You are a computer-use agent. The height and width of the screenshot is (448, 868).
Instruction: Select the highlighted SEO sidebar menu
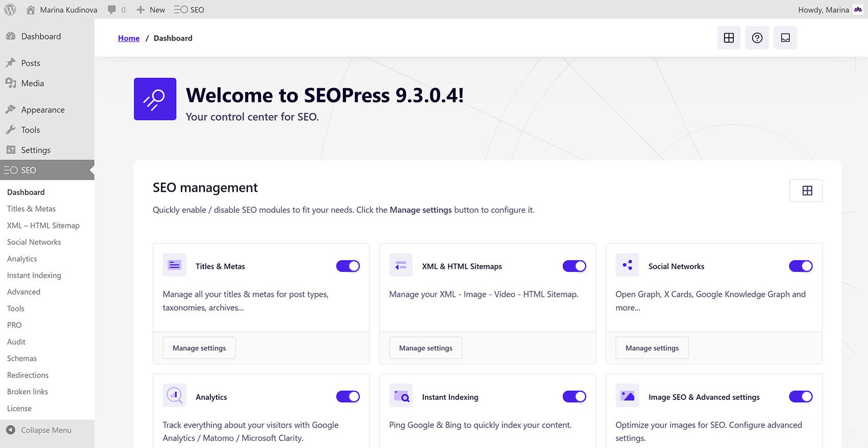click(x=47, y=170)
